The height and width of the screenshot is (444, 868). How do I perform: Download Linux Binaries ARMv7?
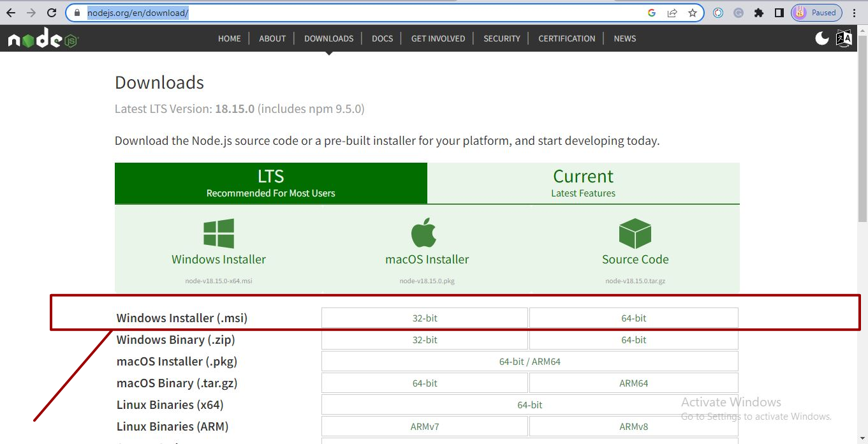point(425,426)
